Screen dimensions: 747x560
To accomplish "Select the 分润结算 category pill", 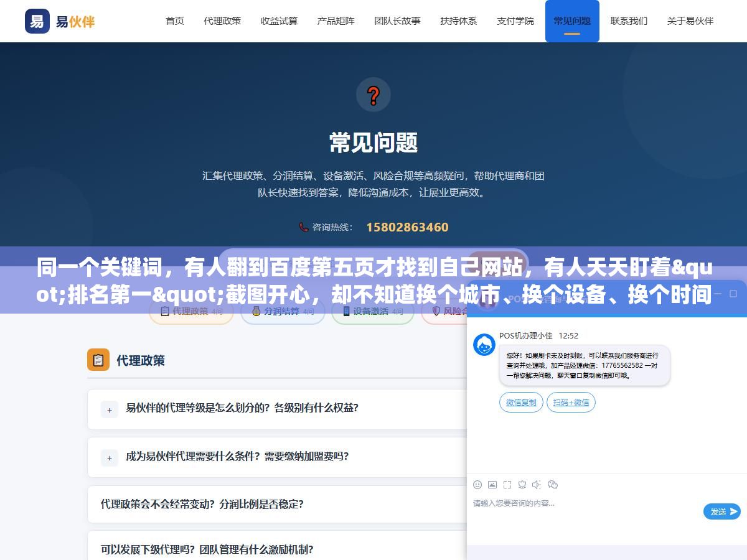I will (x=283, y=312).
